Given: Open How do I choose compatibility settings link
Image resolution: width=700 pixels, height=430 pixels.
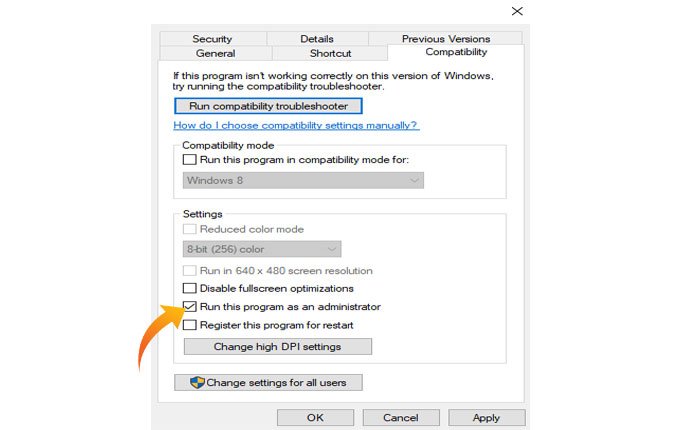Looking at the screenshot, I should point(296,126).
